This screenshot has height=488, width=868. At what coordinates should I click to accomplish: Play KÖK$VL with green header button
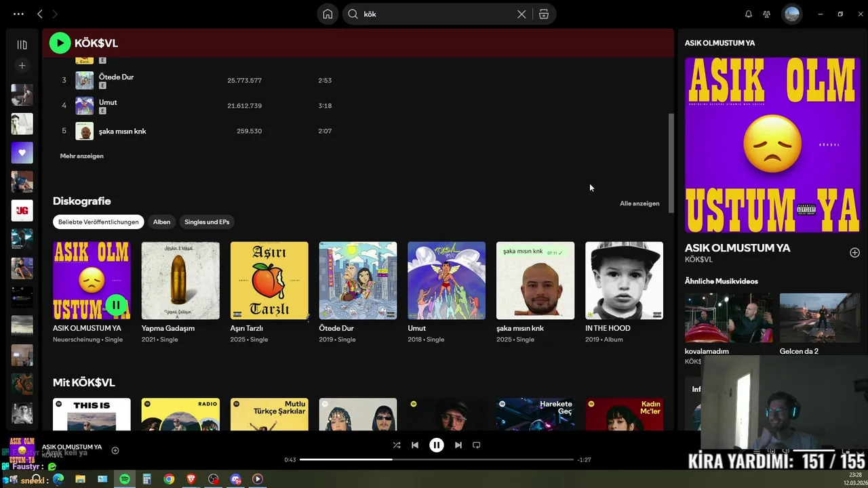(x=60, y=43)
